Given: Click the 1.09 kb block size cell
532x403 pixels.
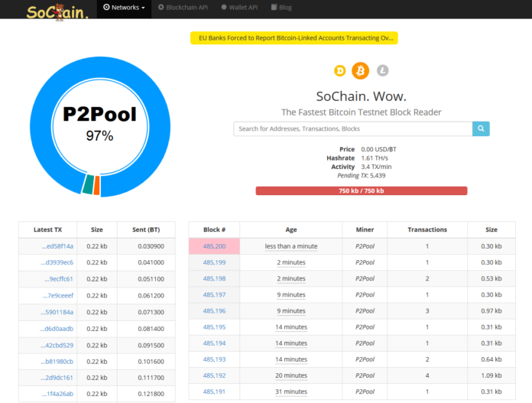Looking at the screenshot, I should click(x=491, y=375).
